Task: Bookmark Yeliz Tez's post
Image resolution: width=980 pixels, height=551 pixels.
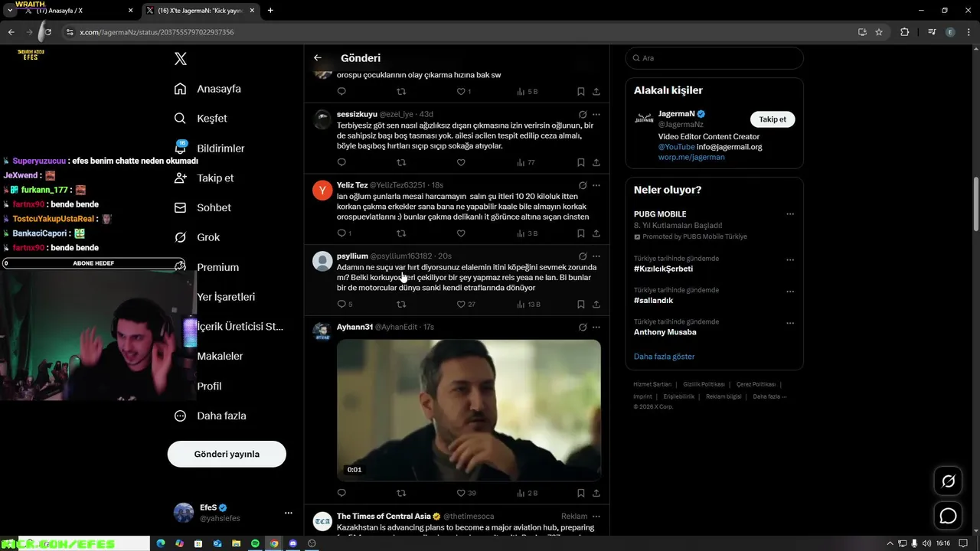Action: click(x=581, y=233)
